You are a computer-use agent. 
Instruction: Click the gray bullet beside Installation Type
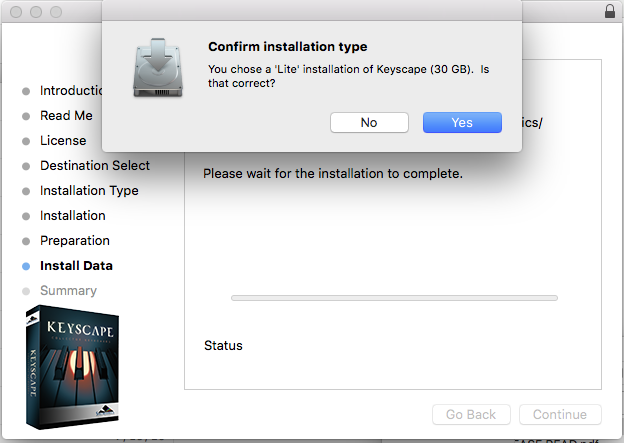point(26,191)
